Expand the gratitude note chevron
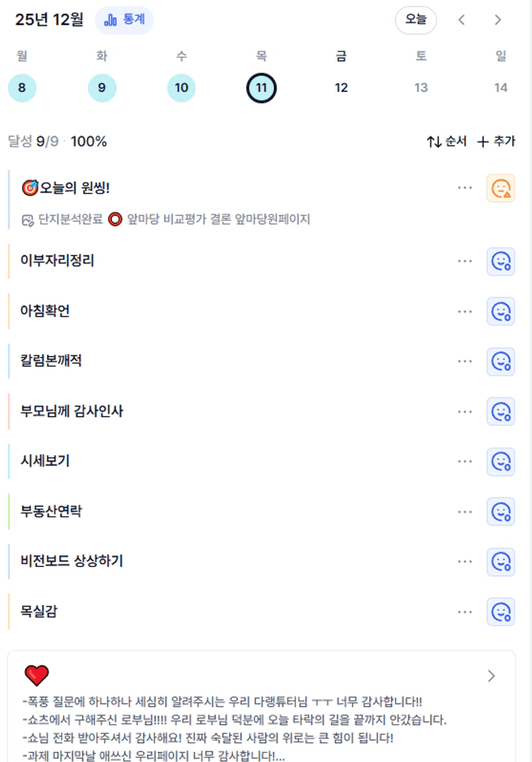 pos(491,676)
